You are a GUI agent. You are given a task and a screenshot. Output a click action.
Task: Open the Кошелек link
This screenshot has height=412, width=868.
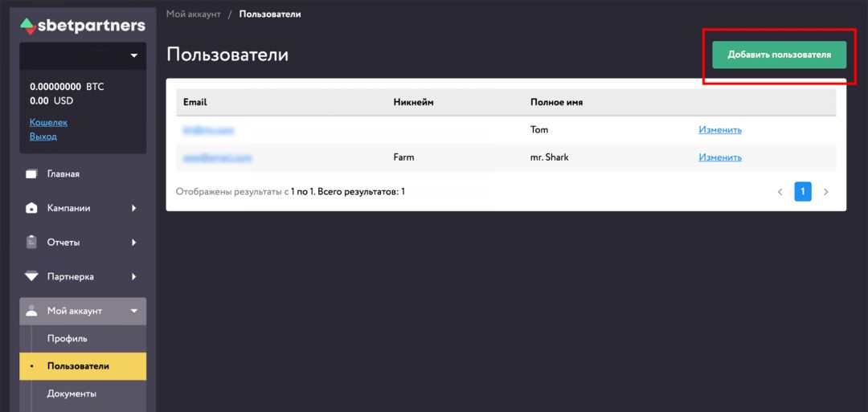[48, 122]
